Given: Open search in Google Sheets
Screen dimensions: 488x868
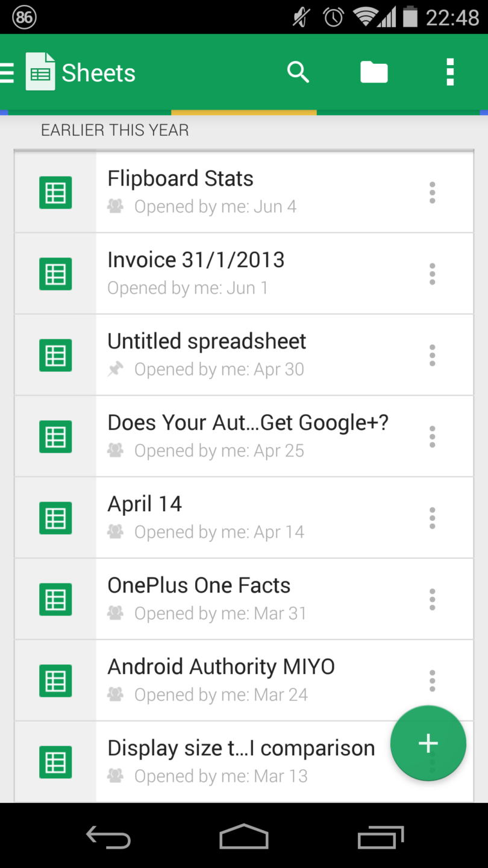Looking at the screenshot, I should coord(298,72).
